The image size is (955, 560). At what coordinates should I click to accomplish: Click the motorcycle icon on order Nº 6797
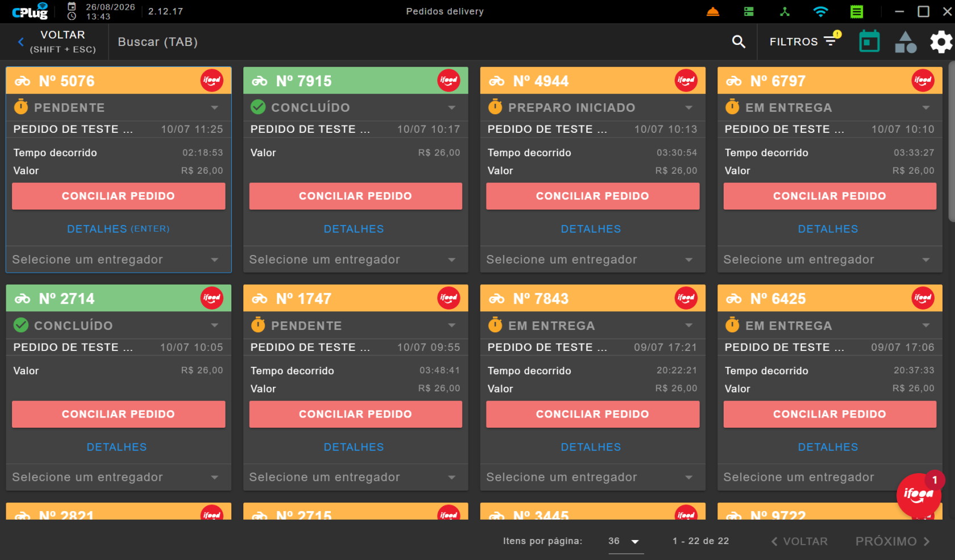pyautogui.click(x=734, y=81)
